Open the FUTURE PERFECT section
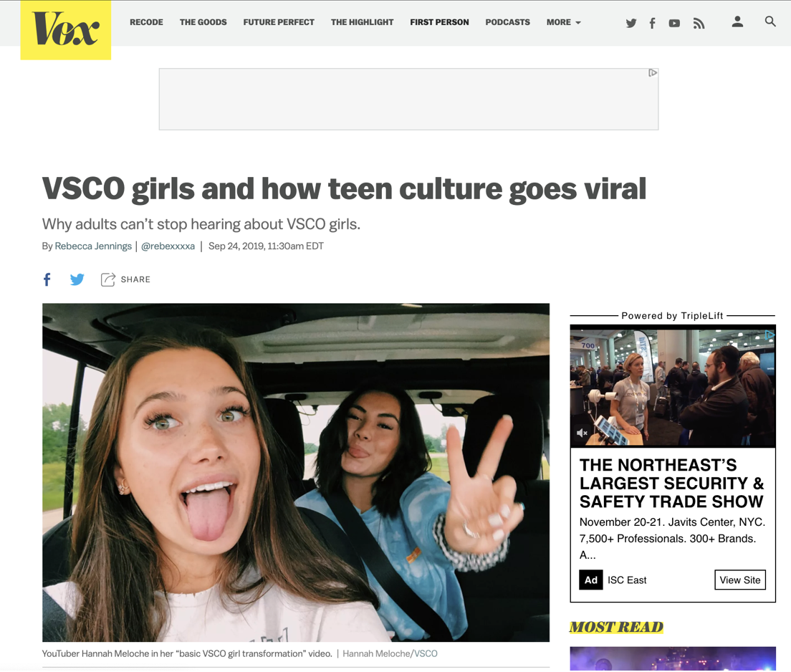This screenshot has width=791, height=672. pos(279,22)
